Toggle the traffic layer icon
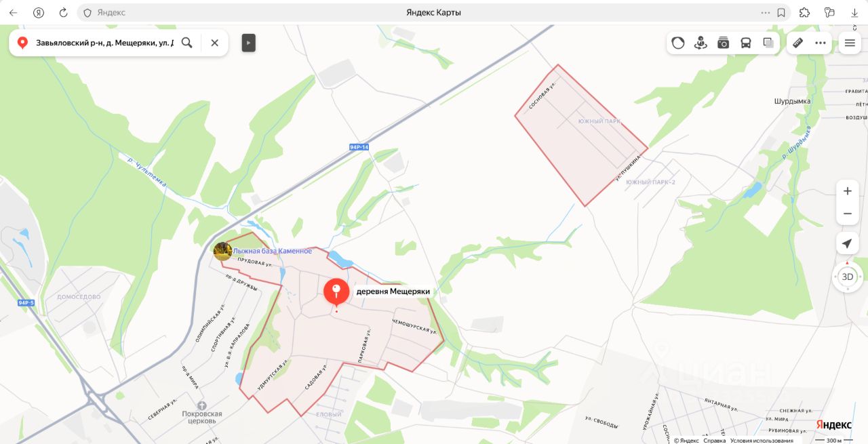Screen dimensions: 868x444 [678, 43]
